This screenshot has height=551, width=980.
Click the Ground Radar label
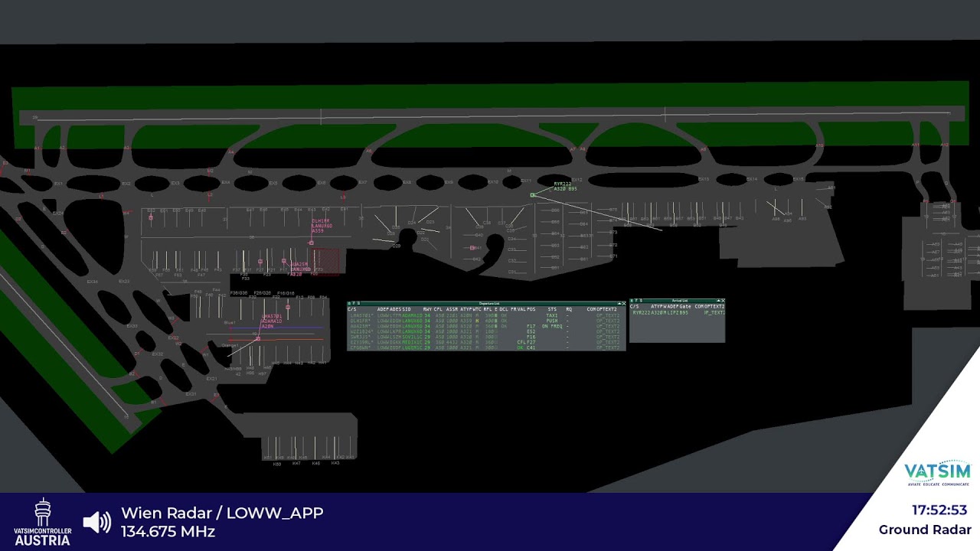tap(925, 530)
